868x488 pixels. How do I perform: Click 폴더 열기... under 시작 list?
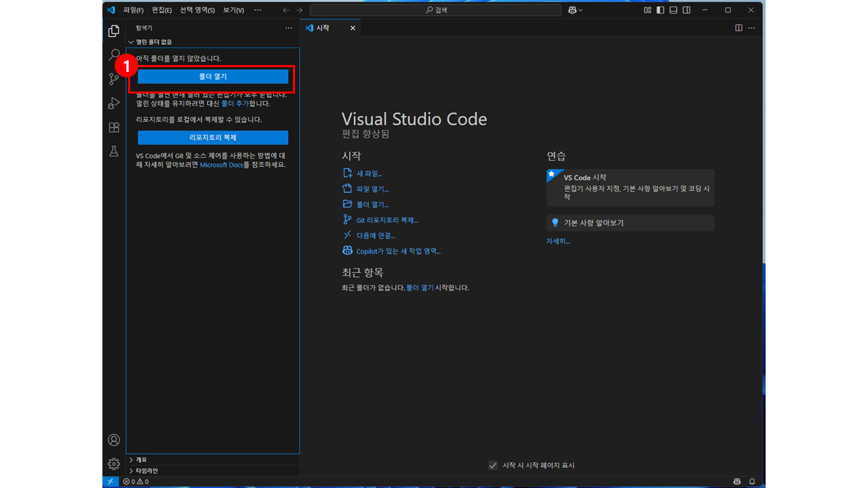[372, 205]
